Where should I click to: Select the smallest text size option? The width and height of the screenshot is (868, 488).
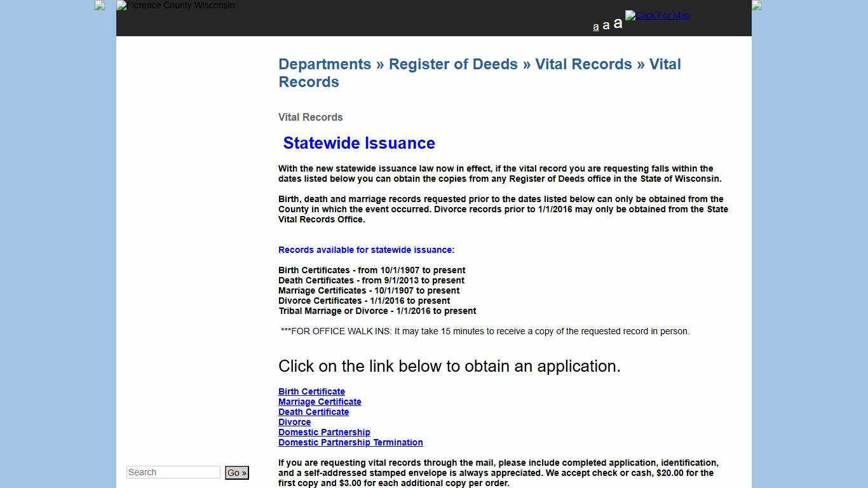click(x=595, y=27)
